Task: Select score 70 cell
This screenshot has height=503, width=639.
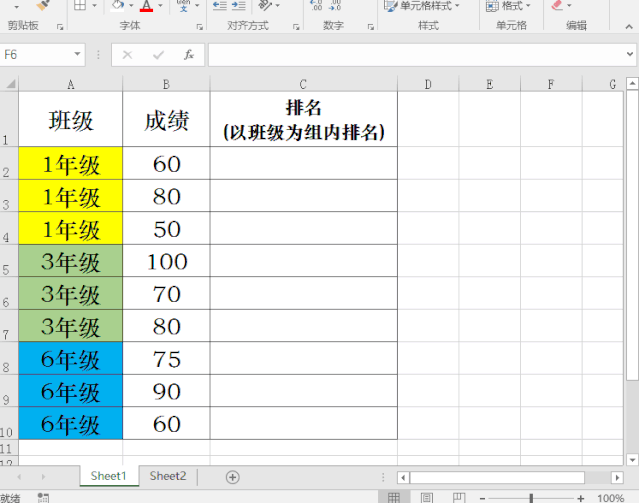Action: pyautogui.click(x=166, y=293)
